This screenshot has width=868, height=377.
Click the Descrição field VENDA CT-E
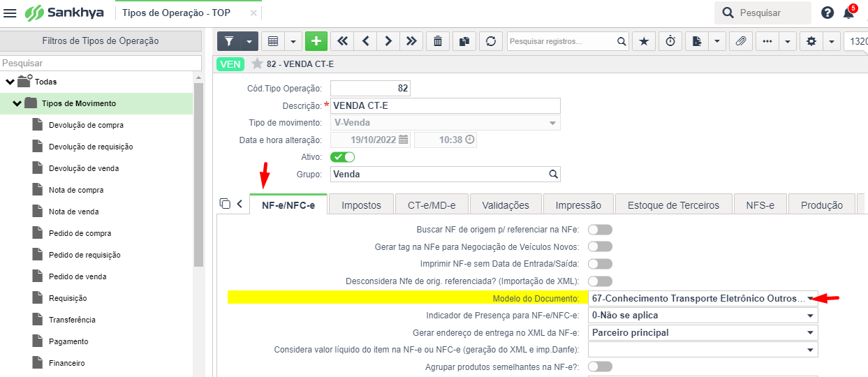tap(445, 105)
